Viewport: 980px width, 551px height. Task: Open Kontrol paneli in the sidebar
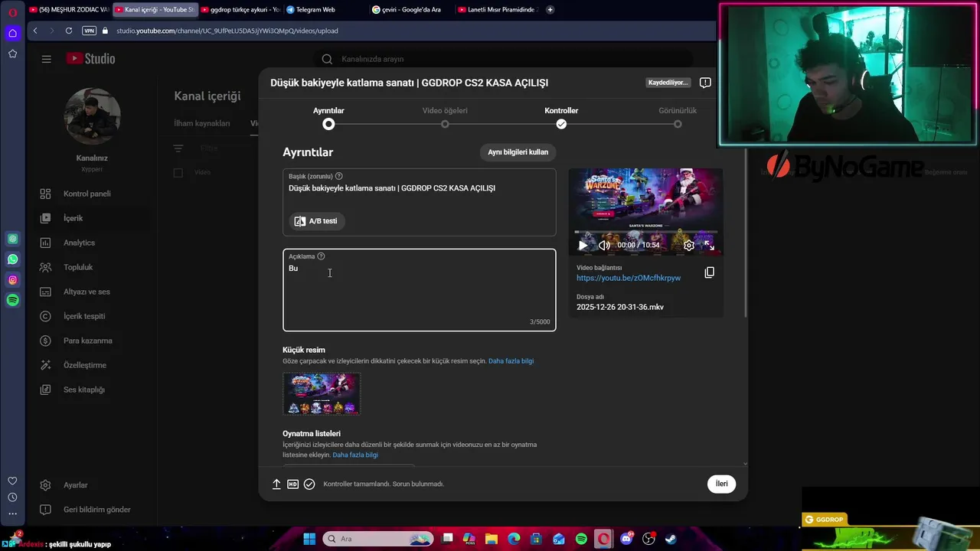87,194
